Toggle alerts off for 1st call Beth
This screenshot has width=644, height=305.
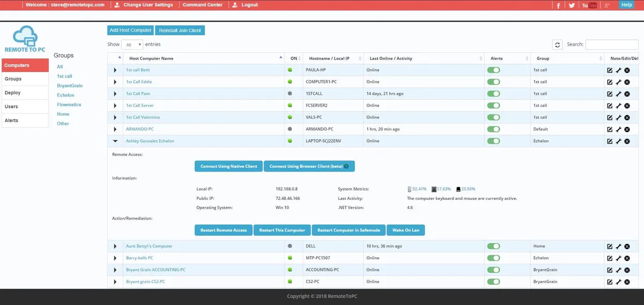tap(493, 70)
